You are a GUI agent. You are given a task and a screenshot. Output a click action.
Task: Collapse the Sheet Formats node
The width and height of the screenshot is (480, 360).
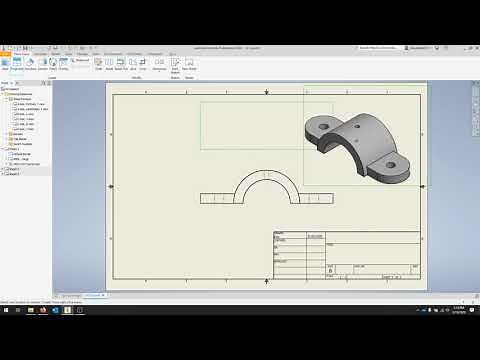pos(7,99)
